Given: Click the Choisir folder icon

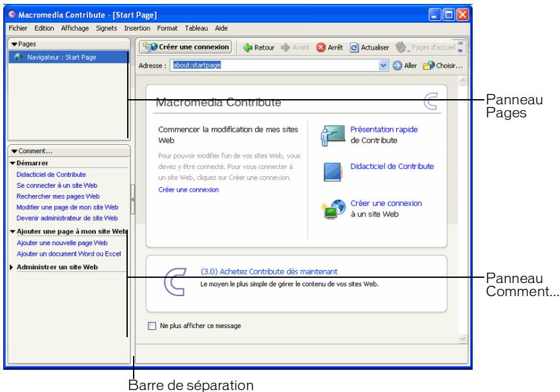Looking at the screenshot, I should pos(428,66).
